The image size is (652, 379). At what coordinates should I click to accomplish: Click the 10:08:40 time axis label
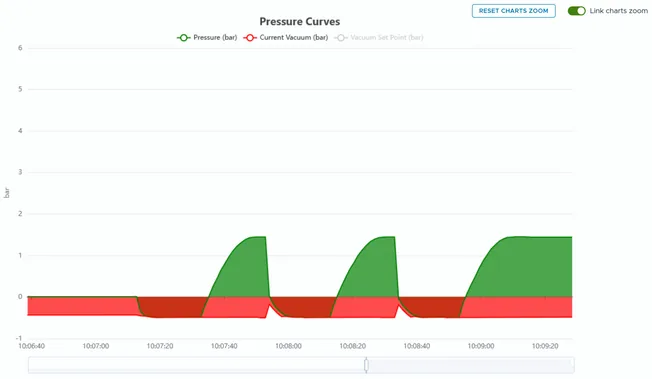coord(417,346)
